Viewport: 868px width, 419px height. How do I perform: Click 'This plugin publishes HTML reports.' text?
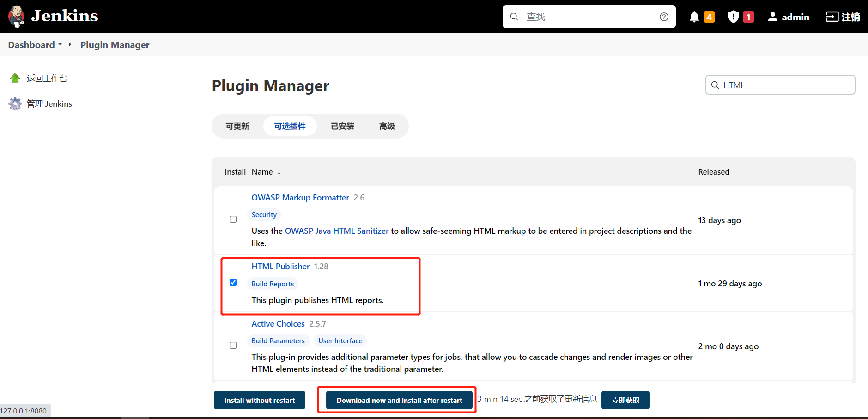pyautogui.click(x=317, y=300)
